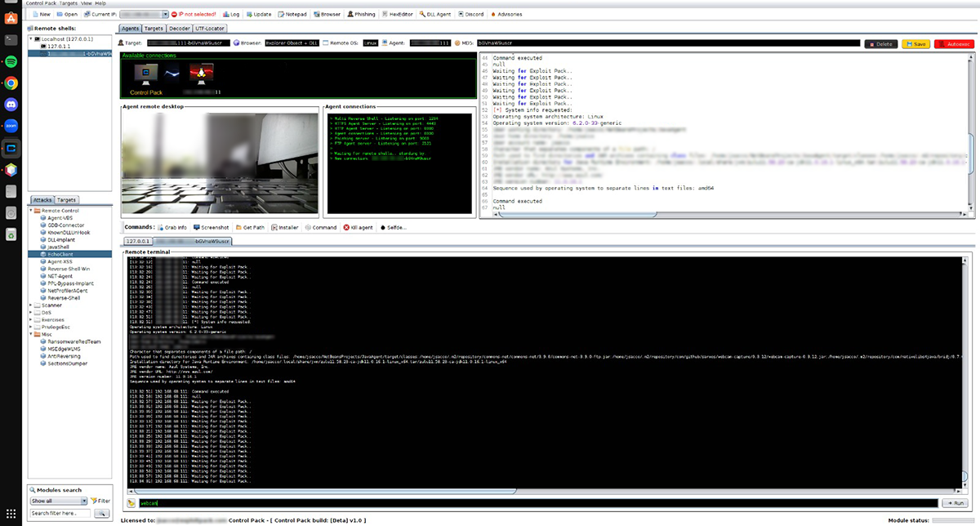
Task: Click the New toolbar button
Action: click(42, 14)
